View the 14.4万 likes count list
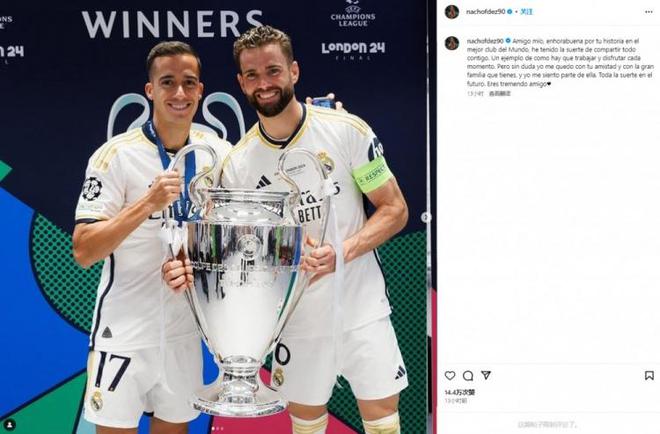Image resolution: width=660 pixels, height=434 pixels. click(x=460, y=392)
